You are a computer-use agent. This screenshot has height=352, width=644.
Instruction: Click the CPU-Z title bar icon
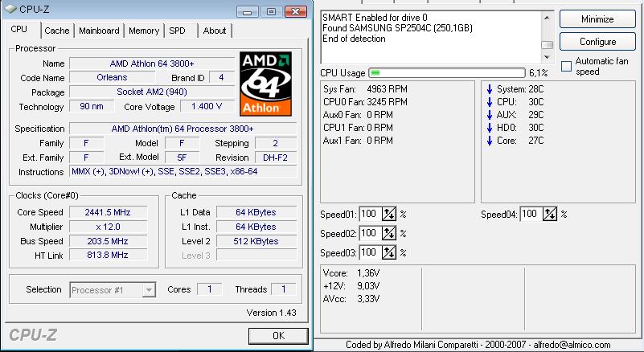pyautogui.click(x=10, y=9)
